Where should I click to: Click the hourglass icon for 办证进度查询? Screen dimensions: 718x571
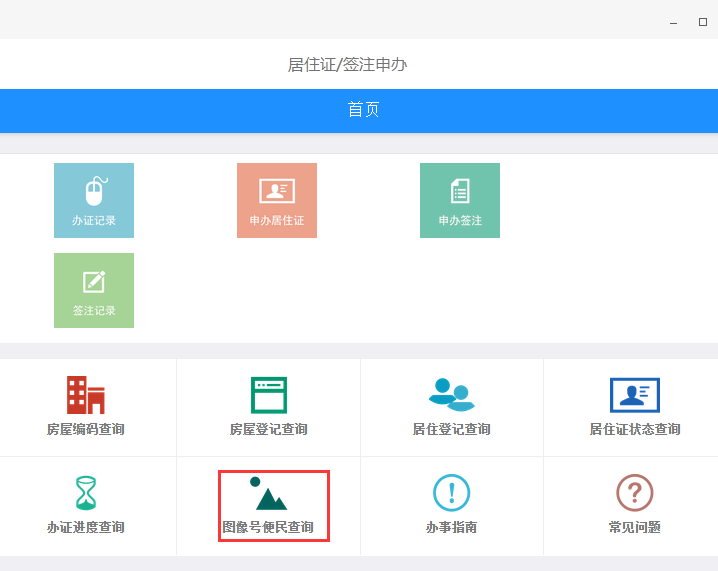click(86, 493)
